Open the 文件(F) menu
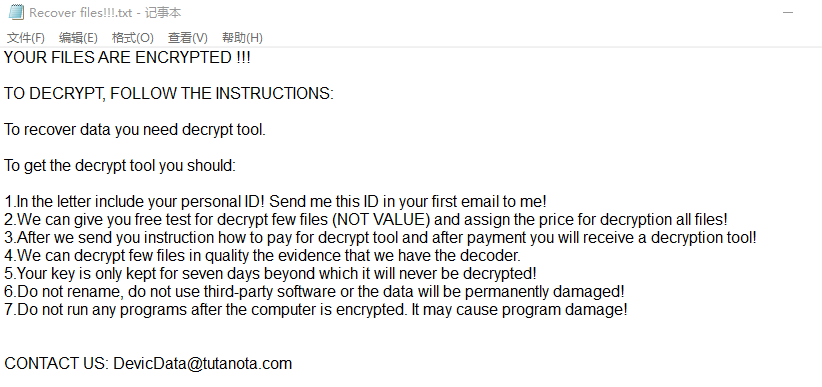Screen dimensions: 822x387 pyautogui.click(x=26, y=38)
